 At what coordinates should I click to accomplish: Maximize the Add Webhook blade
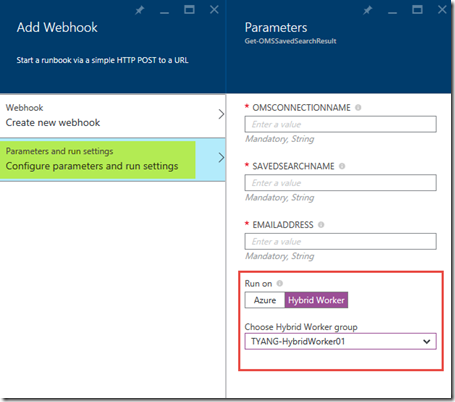pos(189,10)
